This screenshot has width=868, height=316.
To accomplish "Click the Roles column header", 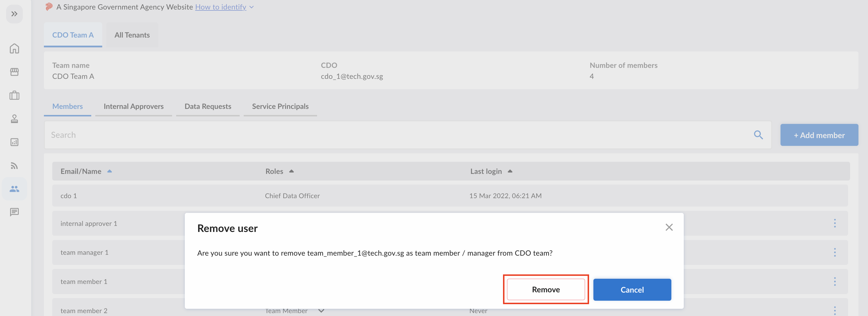I will 274,171.
